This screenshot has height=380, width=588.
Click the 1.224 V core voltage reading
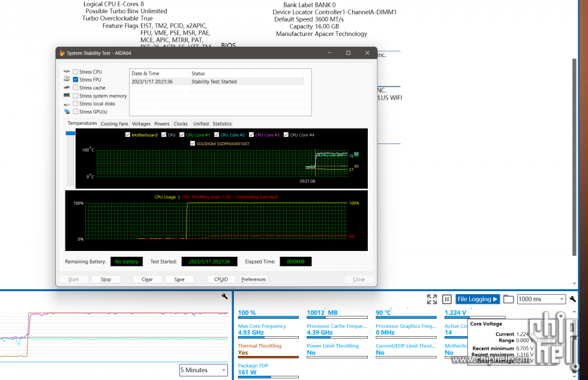pyautogui.click(x=455, y=313)
